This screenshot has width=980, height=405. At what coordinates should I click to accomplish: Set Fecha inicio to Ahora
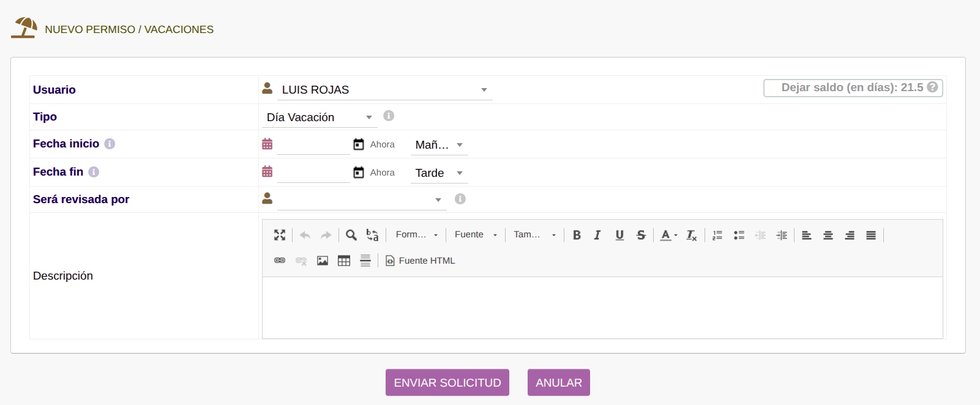pos(375,145)
